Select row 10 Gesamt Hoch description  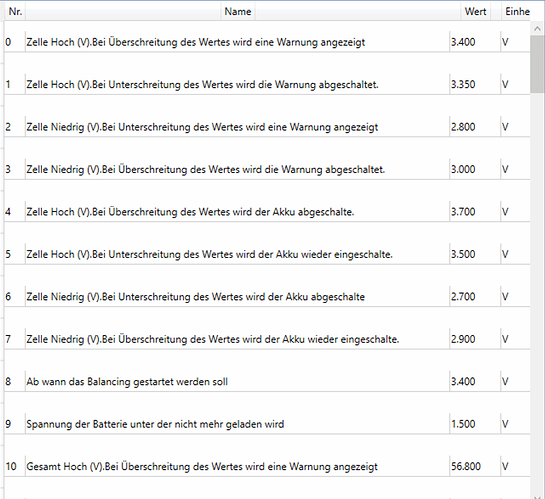202,466
